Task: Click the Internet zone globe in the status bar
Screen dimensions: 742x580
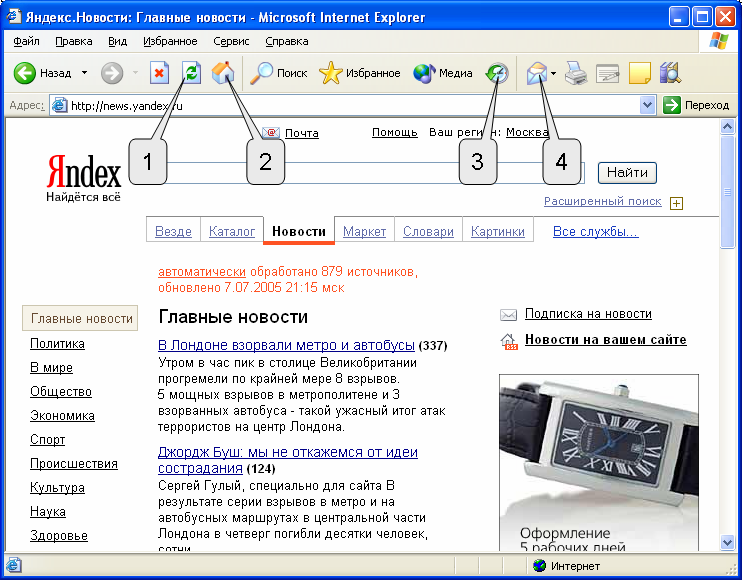Action: point(539,565)
